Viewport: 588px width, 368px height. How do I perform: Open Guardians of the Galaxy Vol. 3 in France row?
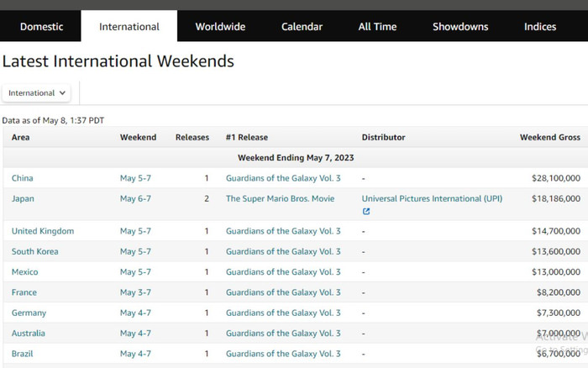coord(283,292)
